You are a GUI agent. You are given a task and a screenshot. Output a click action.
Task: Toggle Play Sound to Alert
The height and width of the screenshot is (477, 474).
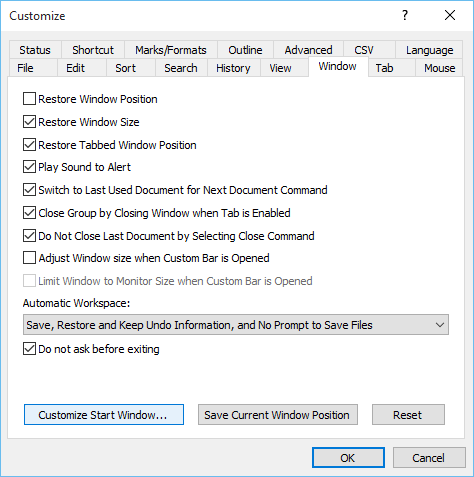pyautogui.click(x=29, y=167)
